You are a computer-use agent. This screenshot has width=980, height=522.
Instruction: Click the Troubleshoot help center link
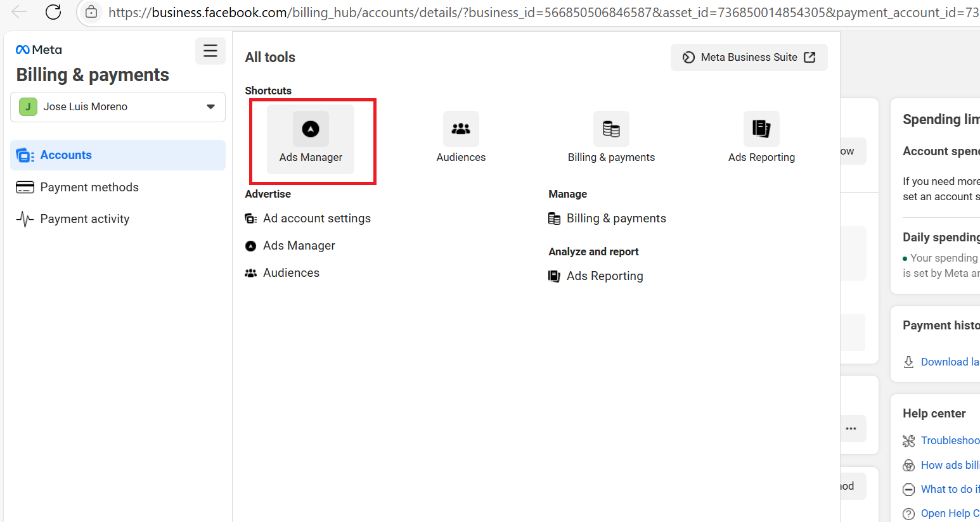click(949, 440)
